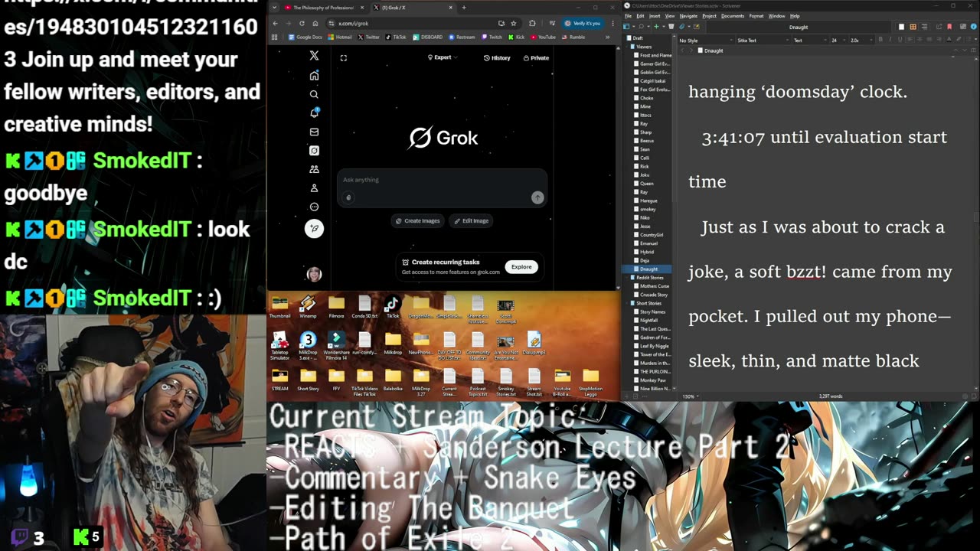Reload the Grok browser page
Viewport: 980px width, 551px height.
(302, 24)
